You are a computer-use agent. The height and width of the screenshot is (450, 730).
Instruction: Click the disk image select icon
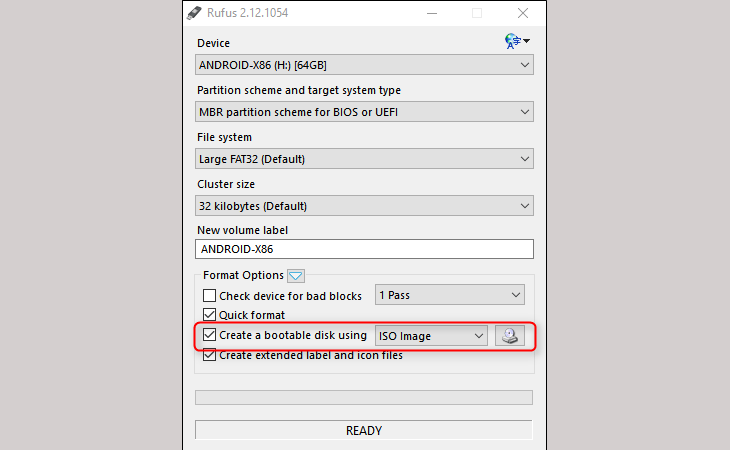tap(510, 336)
